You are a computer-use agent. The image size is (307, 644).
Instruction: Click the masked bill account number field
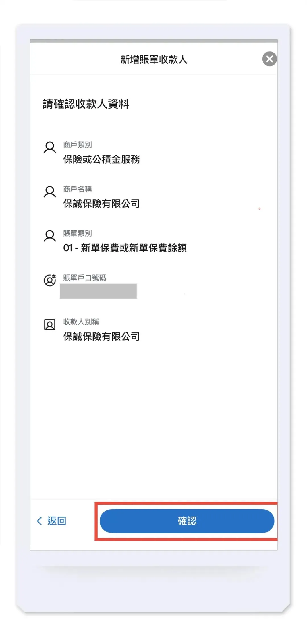pyautogui.click(x=98, y=291)
